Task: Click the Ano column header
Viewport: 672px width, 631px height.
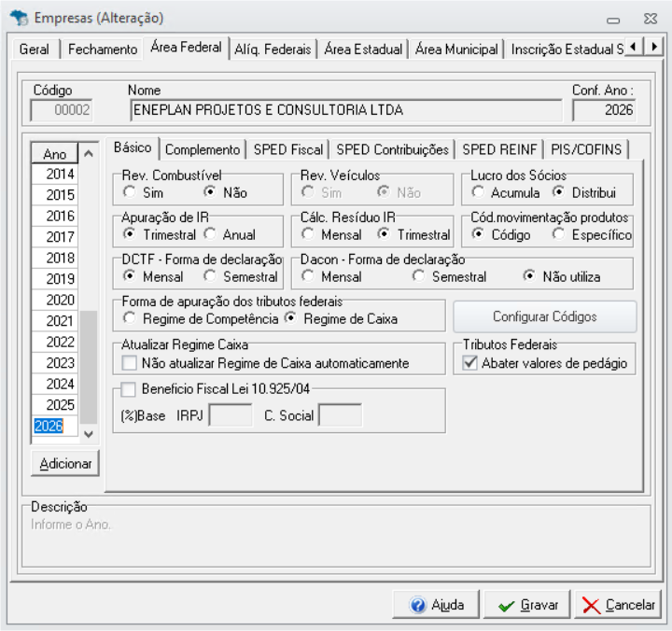Action: tap(55, 154)
